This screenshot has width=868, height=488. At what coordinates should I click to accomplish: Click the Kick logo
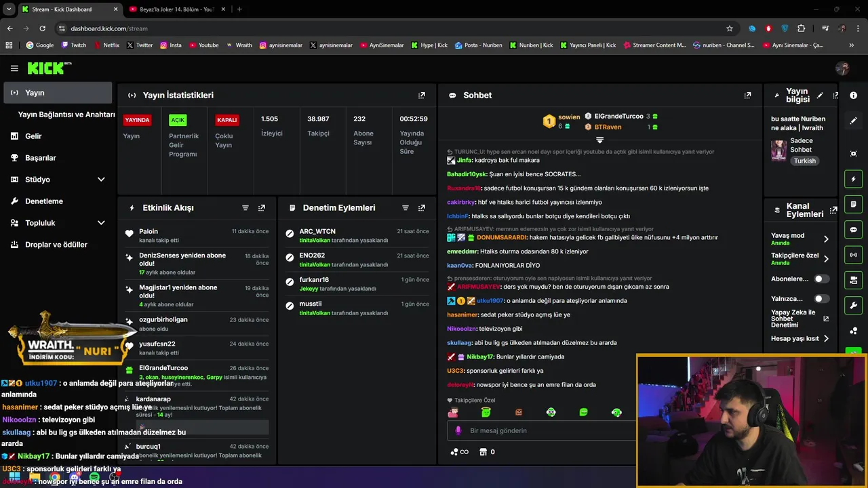(48, 68)
